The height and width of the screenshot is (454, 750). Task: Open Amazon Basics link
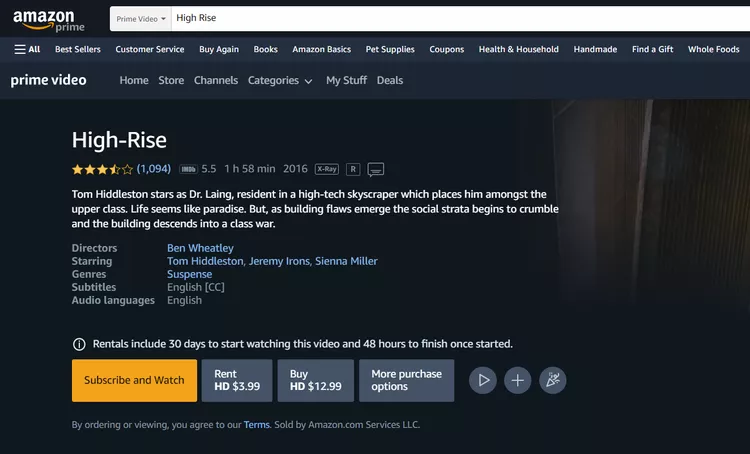point(321,49)
